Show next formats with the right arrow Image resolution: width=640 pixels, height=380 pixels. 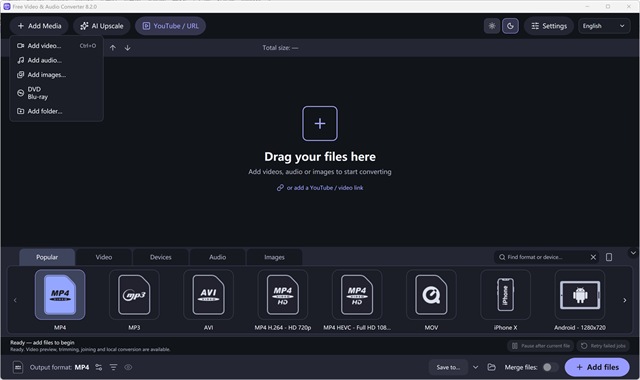click(x=624, y=300)
